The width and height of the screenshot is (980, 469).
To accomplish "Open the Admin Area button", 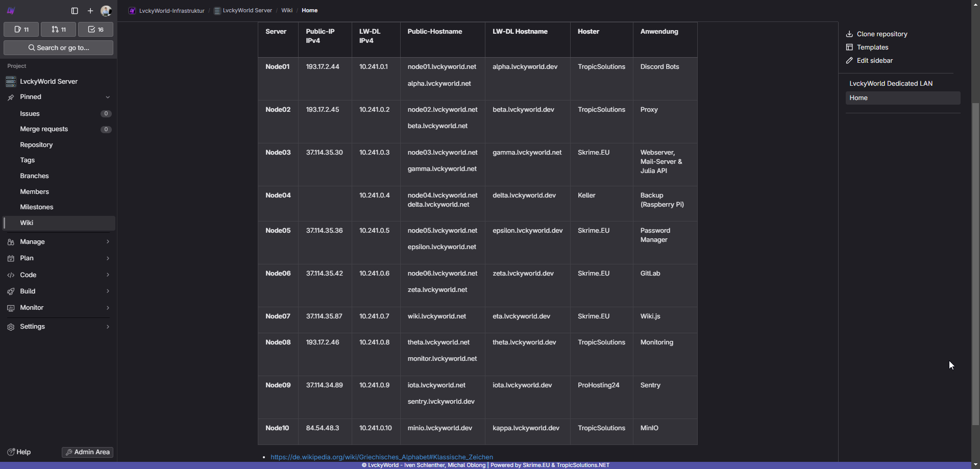I will 87,452.
